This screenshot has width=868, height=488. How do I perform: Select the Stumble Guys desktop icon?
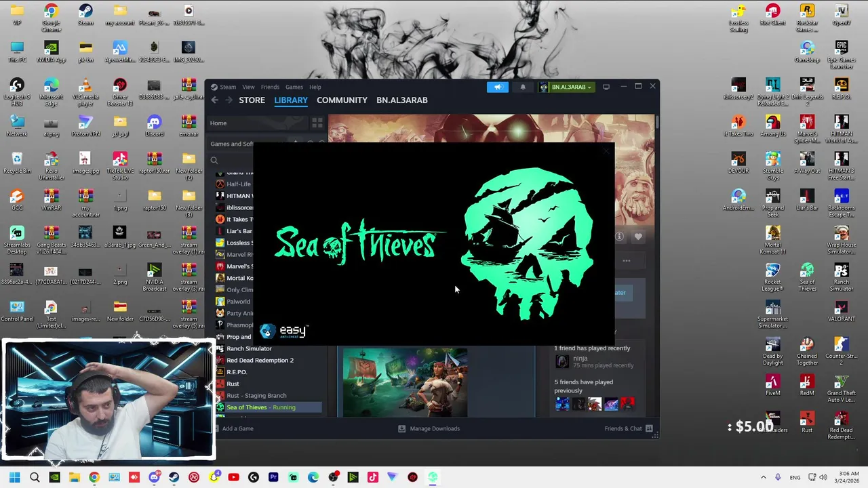pos(772,164)
